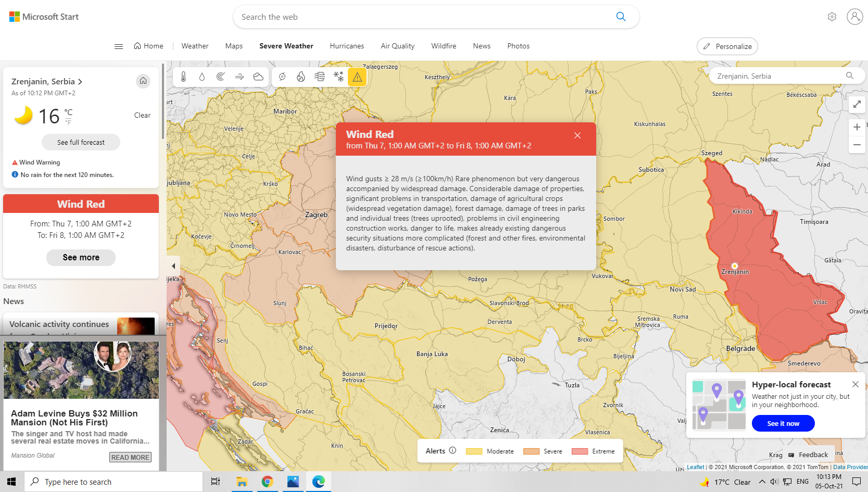This screenshot has width=868, height=492.
Task: Click READ MORE on Adam Levine ad
Action: pyautogui.click(x=130, y=457)
